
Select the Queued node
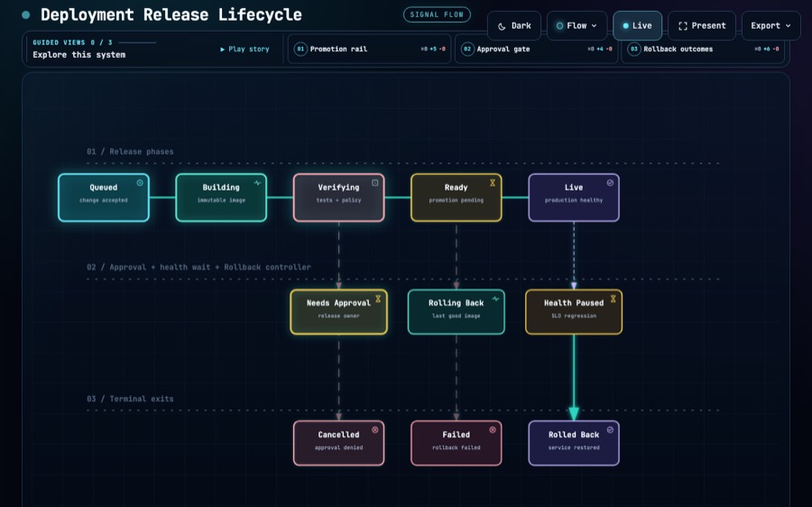(104, 198)
